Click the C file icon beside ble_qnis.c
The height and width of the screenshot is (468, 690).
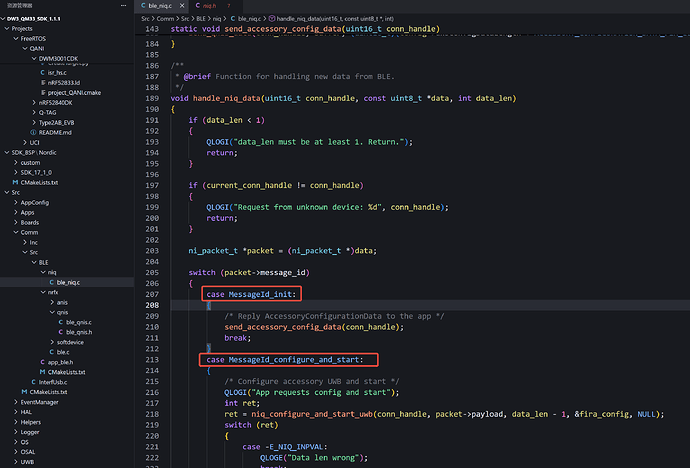[x=60, y=321]
